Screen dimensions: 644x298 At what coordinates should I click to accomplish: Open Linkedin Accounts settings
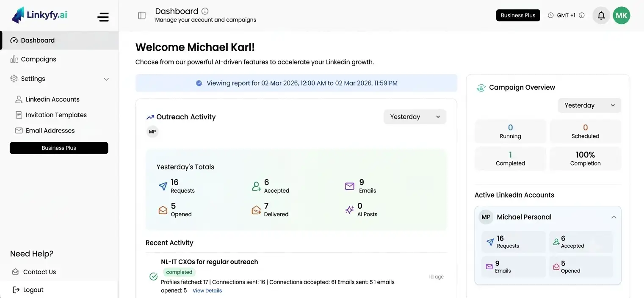click(x=53, y=99)
